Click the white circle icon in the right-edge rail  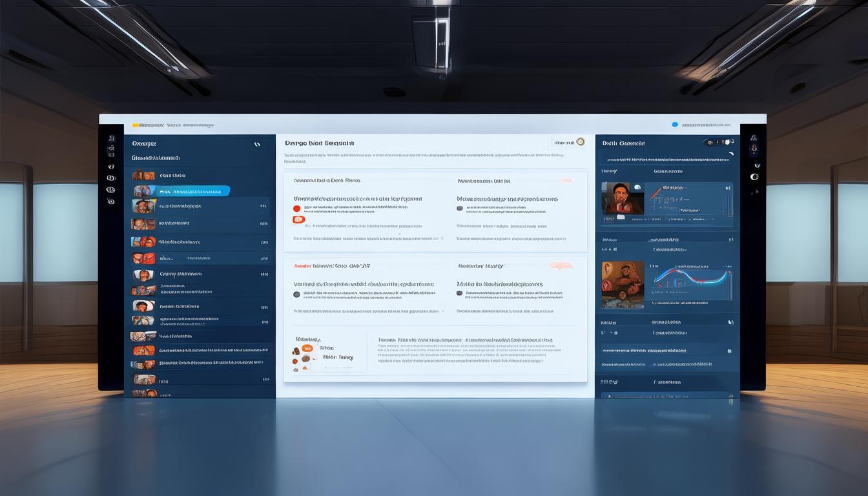coord(754,176)
